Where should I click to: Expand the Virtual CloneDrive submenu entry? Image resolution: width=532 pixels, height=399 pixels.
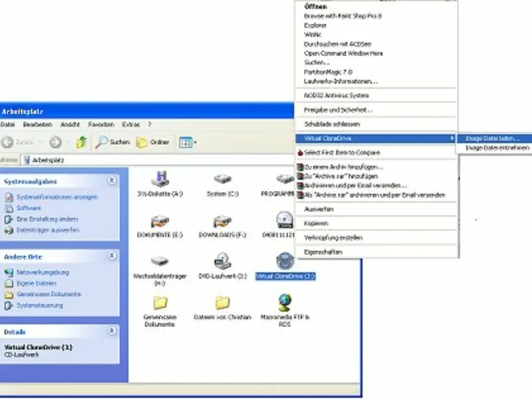click(x=376, y=138)
